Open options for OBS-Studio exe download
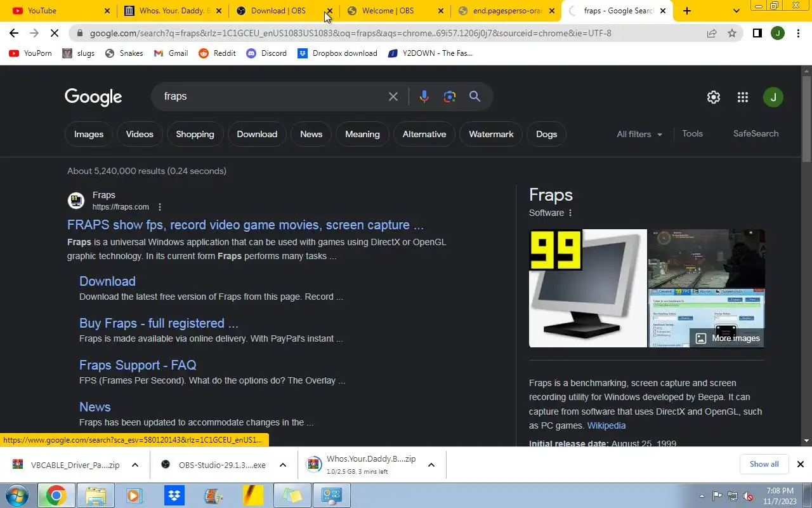Screen dimensions: 812x508 [283, 465]
